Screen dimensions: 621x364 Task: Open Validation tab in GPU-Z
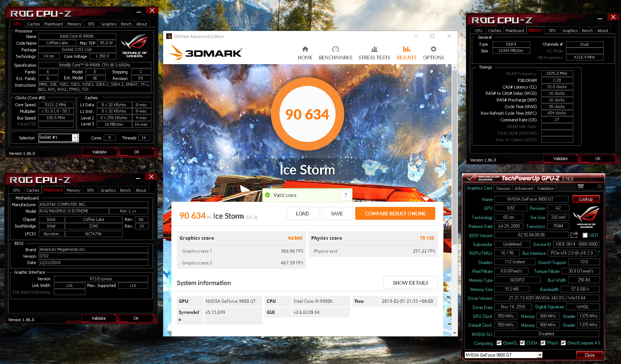tap(546, 188)
